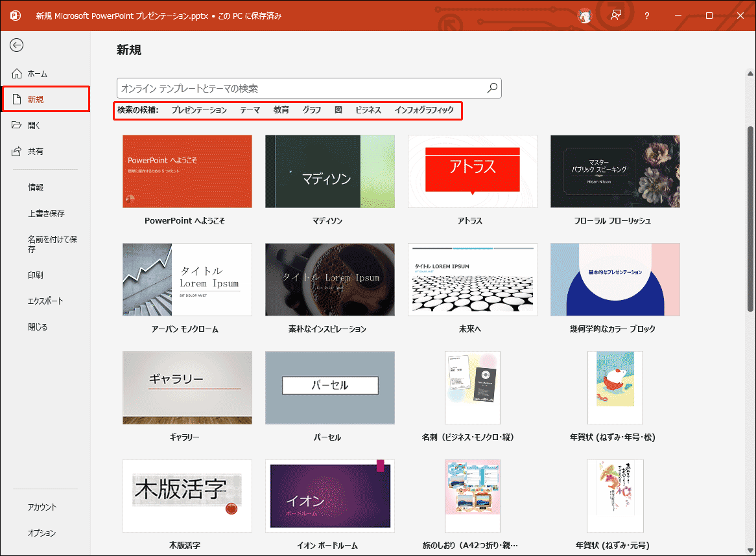Click the search magnifier icon
Screen dimensions: 756x556
tap(492, 88)
